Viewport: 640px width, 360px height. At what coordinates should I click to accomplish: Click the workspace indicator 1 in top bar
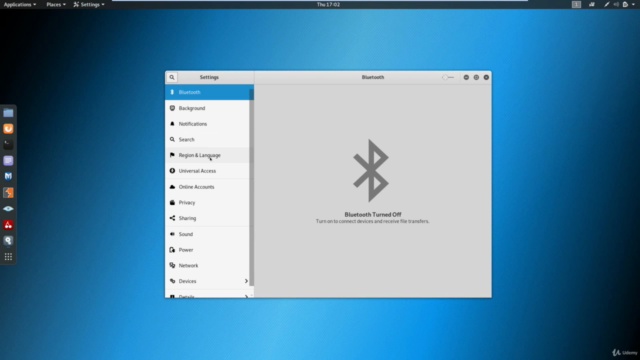576,4
